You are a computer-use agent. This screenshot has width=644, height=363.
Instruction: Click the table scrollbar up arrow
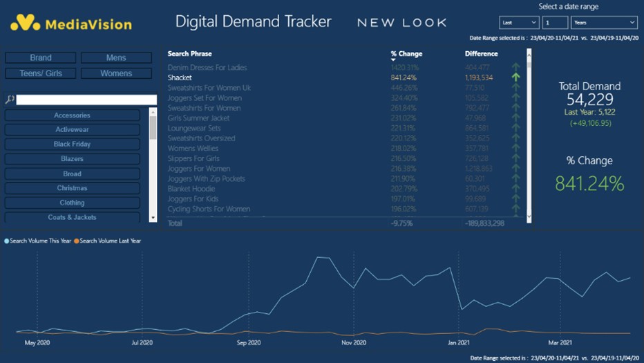click(529, 53)
